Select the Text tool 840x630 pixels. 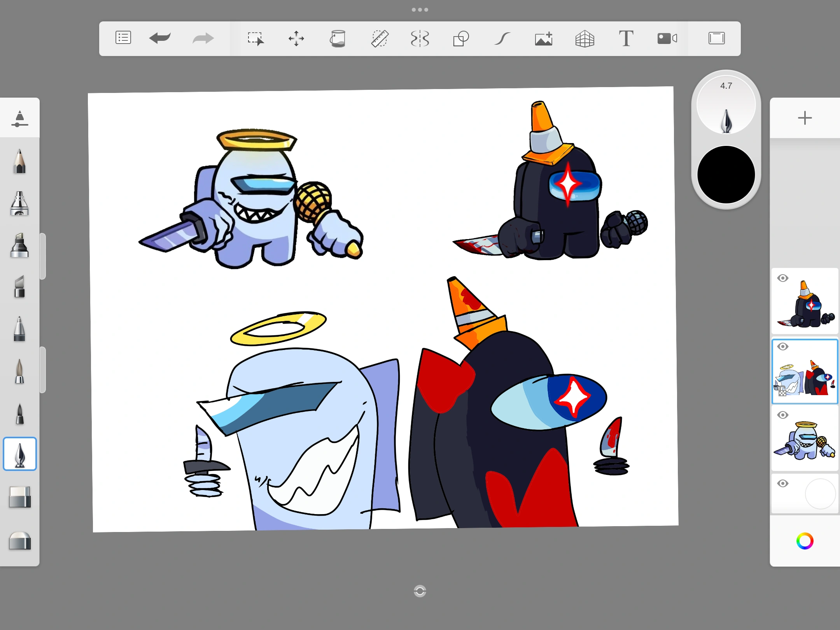[x=626, y=39]
